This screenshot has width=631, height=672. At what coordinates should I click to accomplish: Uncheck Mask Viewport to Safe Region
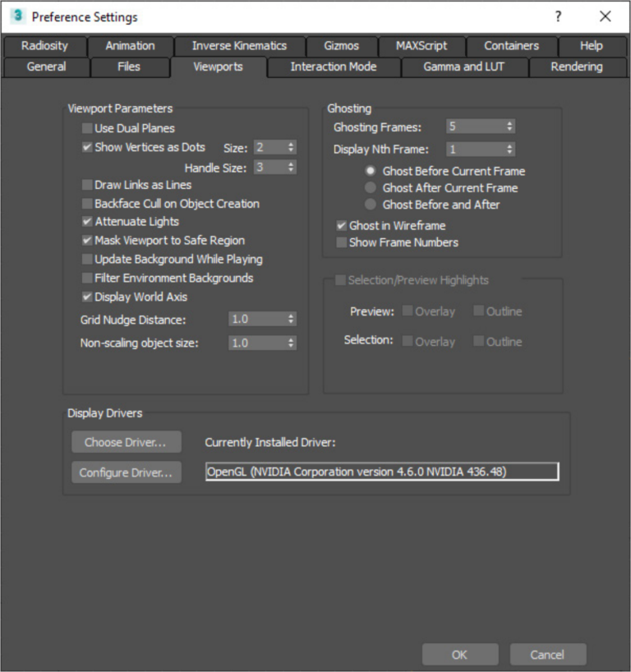coord(87,241)
